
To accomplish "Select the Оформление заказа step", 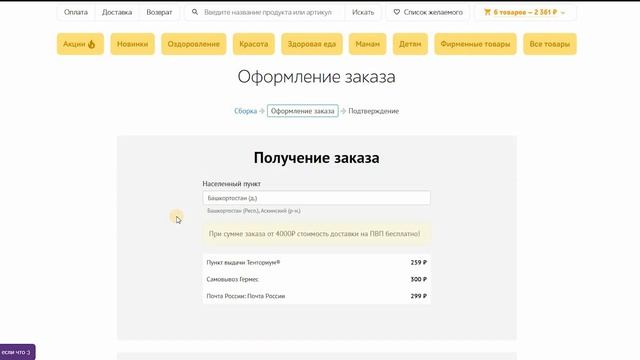I will 303,111.
